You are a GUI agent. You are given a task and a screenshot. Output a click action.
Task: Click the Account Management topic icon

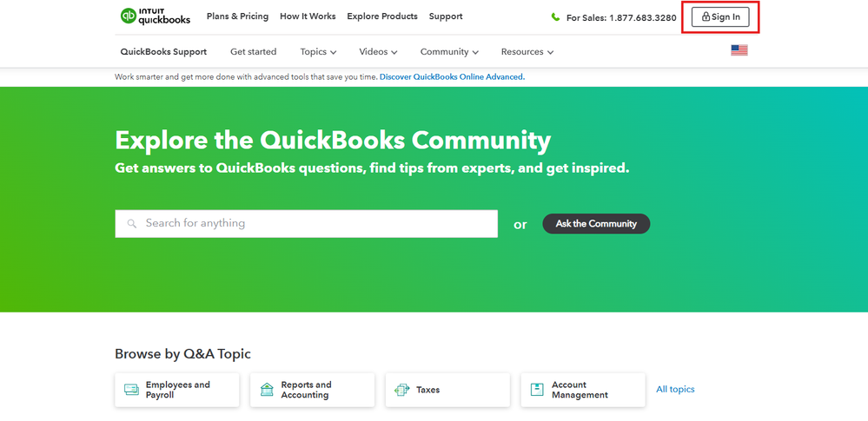537,390
